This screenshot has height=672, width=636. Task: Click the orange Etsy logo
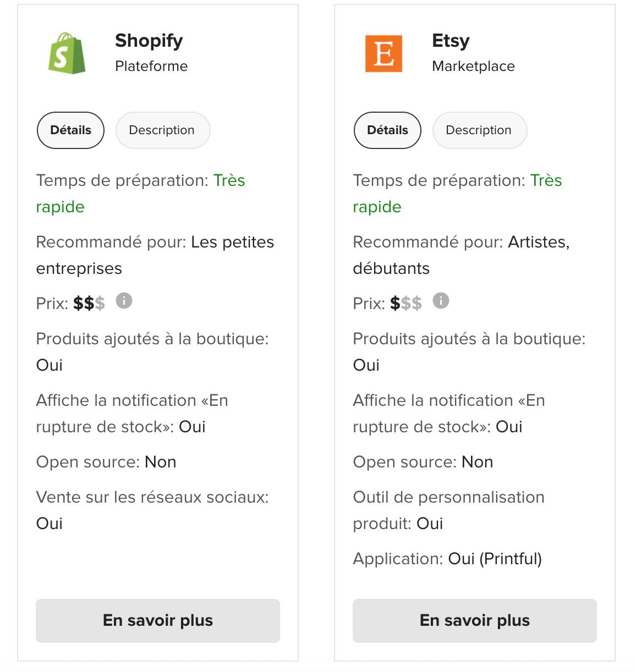383,53
